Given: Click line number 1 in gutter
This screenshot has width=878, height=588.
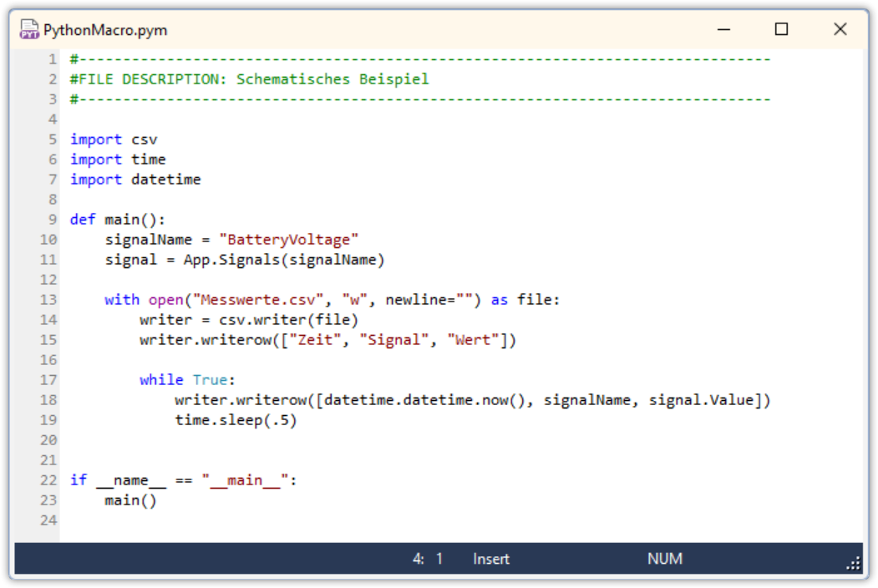Looking at the screenshot, I should click(53, 58).
